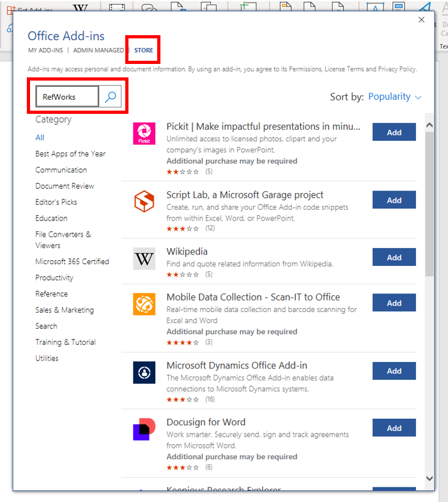Add the Script Lab add-in
Image resolution: width=448 pixels, height=502 pixels.
tap(394, 200)
